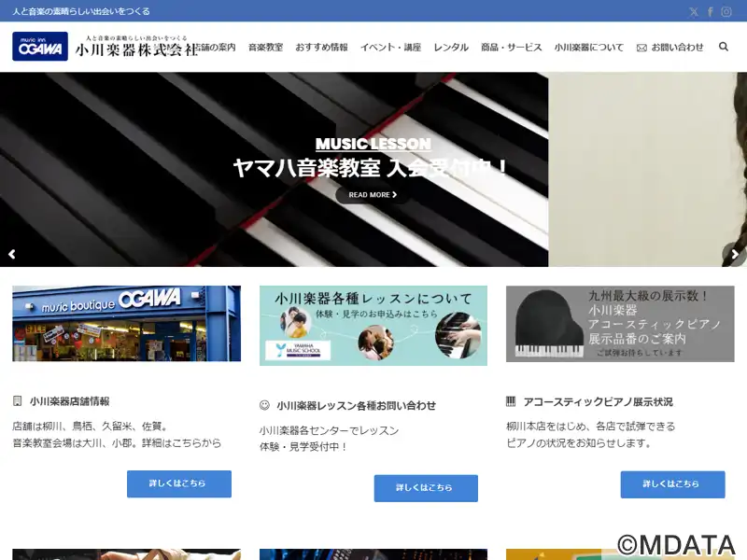Click 詳しくはこちら under アコースティックピアノ展示状況
Image resolution: width=747 pixels, height=560 pixels.
click(x=672, y=484)
